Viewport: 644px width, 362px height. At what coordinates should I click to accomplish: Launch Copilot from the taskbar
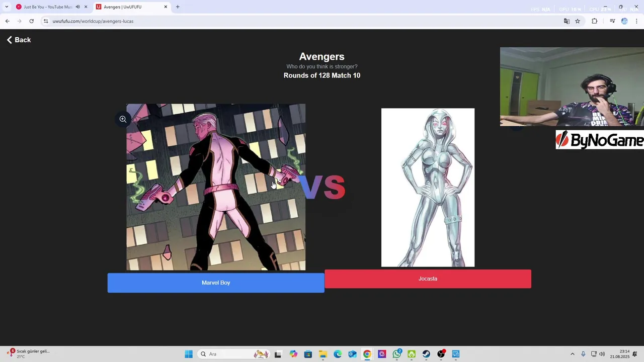pos(293,354)
